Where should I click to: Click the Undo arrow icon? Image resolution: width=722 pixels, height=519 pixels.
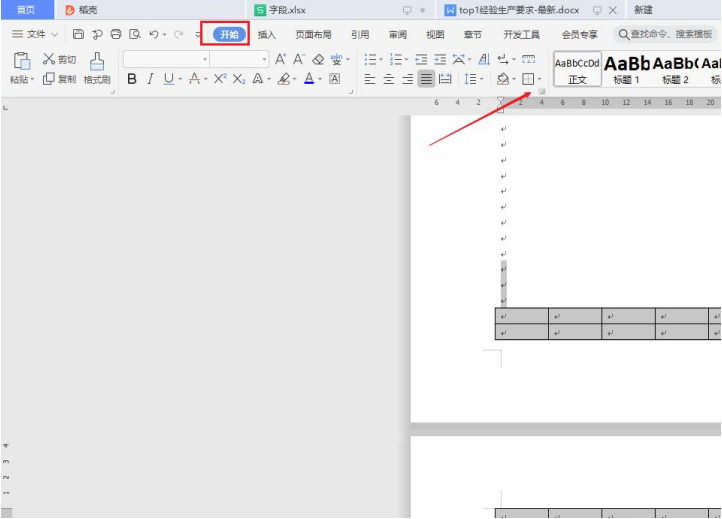[153, 34]
